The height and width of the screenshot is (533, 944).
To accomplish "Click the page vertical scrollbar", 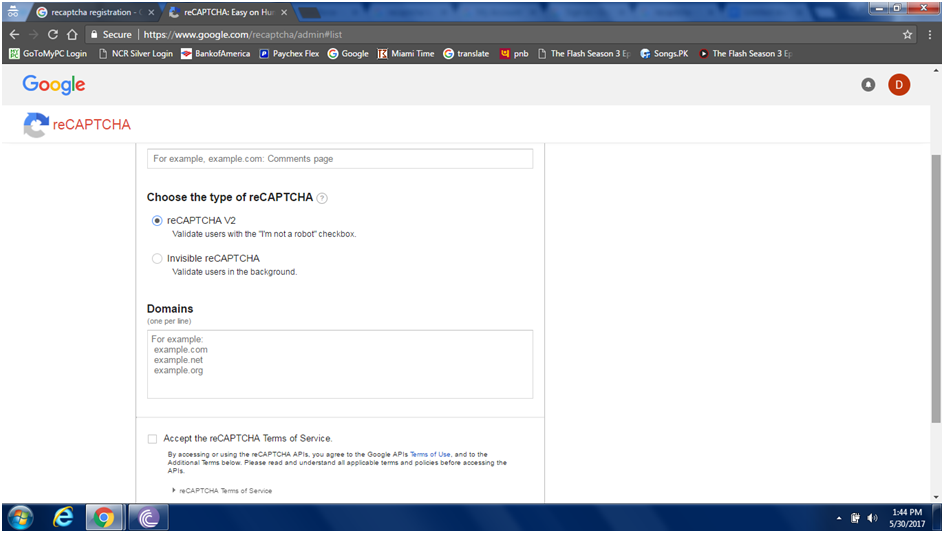I will [x=936, y=289].
